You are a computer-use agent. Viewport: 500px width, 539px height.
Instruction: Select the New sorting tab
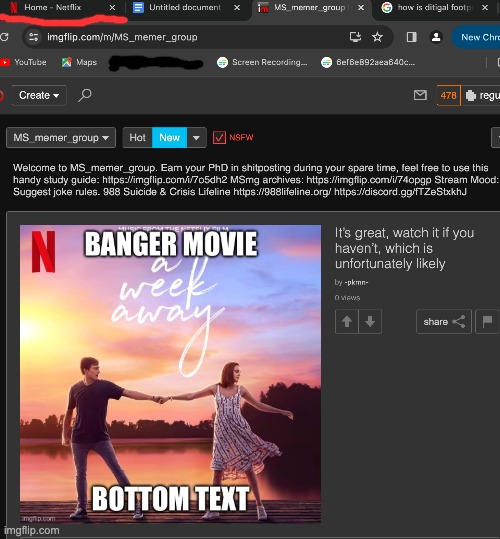(169, 138)
